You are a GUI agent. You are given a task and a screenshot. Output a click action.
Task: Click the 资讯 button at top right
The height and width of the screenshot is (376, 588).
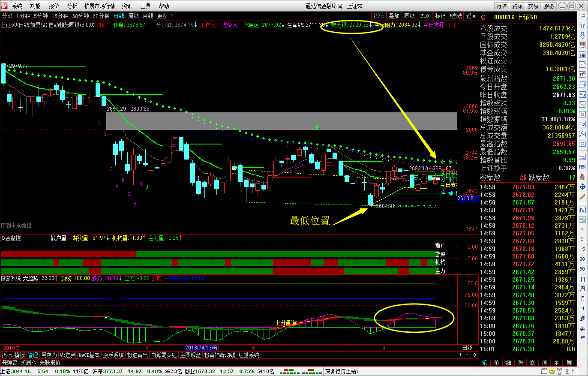(517, 6)
